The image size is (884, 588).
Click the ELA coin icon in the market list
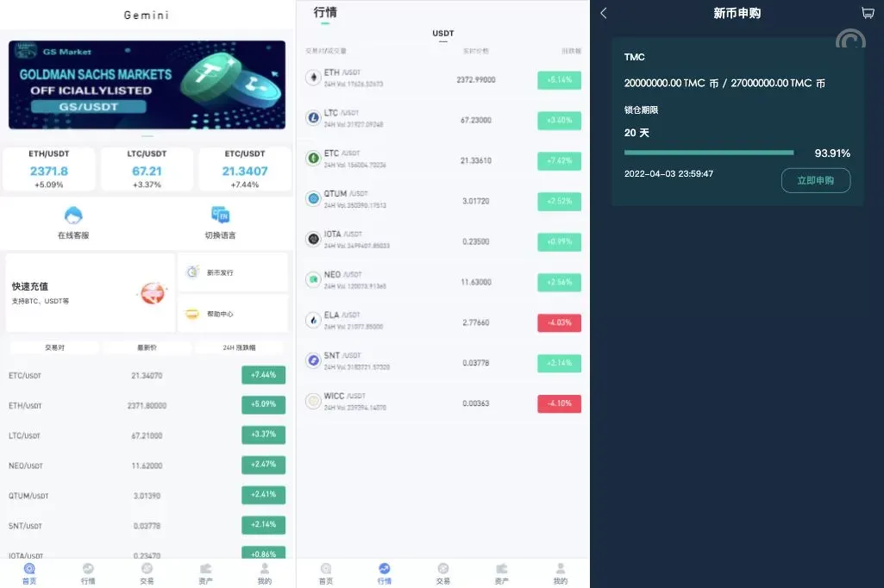click(313, 320)
